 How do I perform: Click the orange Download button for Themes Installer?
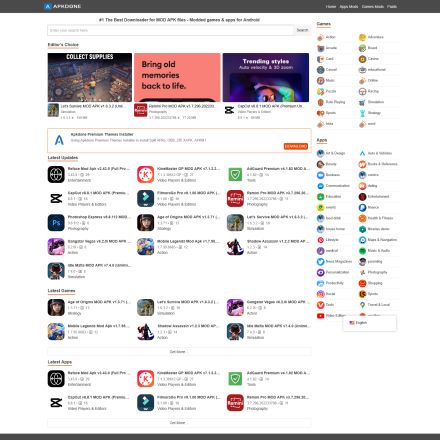click(296, 146)
